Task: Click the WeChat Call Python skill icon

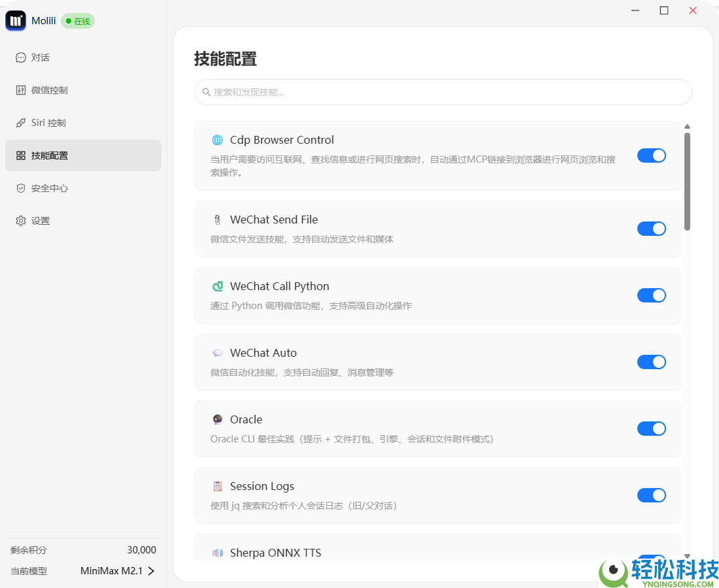Action: tap(218, 286)
